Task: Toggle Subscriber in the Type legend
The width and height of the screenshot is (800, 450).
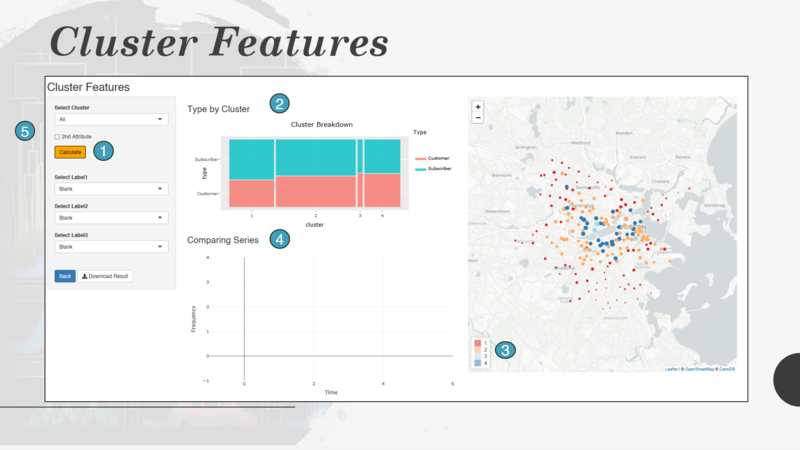Action: tap(433, 169)
